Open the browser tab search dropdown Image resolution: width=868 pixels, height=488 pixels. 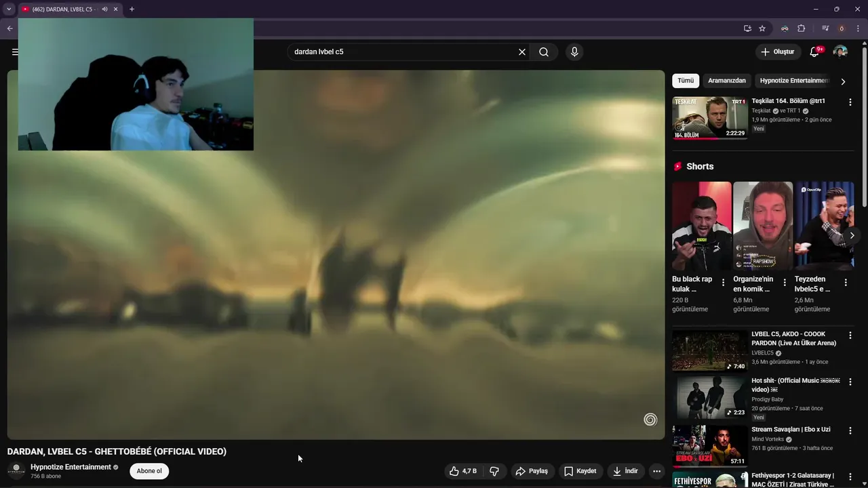9,9
